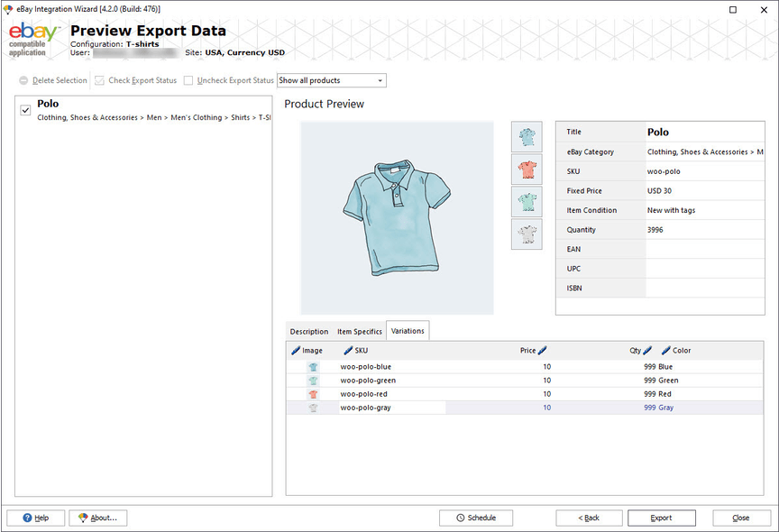Screen dimensions: 779x532
Task: Enable the Check Export Status checkbox
Action: pos(97,80)
